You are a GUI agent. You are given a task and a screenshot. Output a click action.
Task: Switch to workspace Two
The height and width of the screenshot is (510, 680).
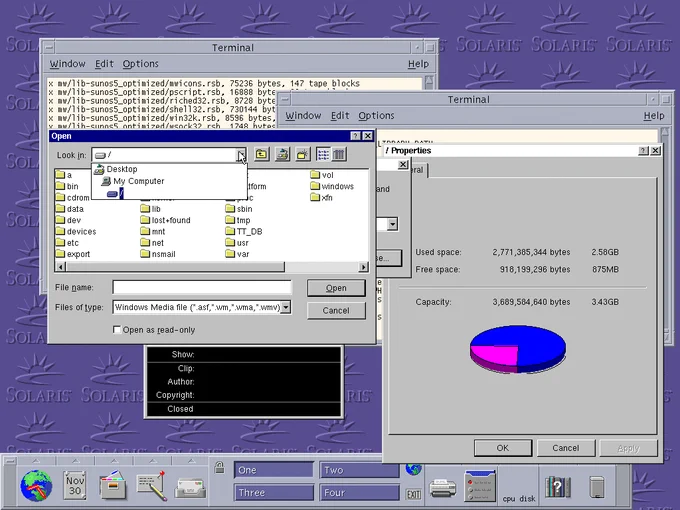(x=360, y=470)
